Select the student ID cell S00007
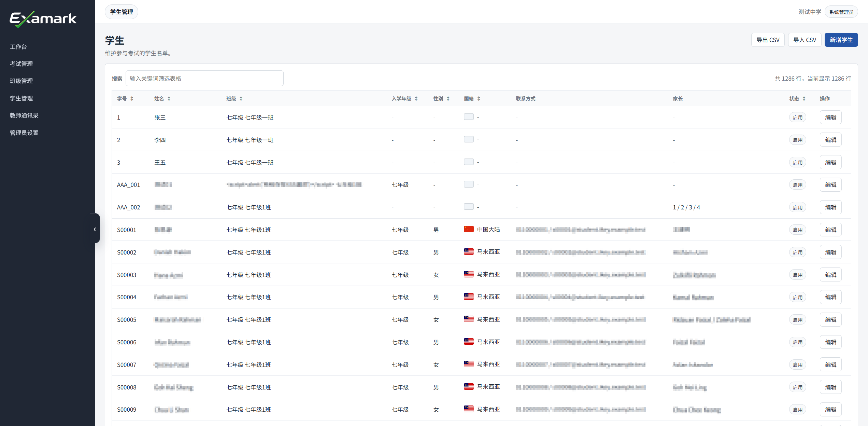 [x=127, y=365]
